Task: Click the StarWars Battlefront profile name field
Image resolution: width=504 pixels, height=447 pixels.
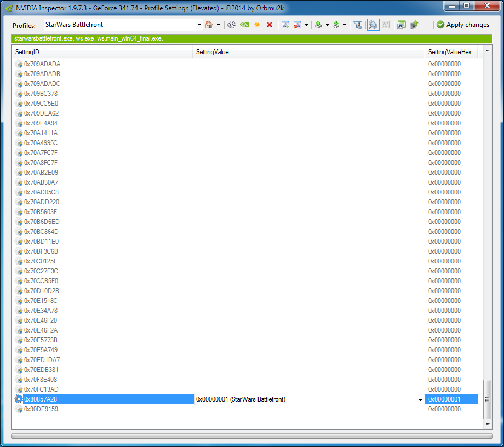Action: pos(119,25)
